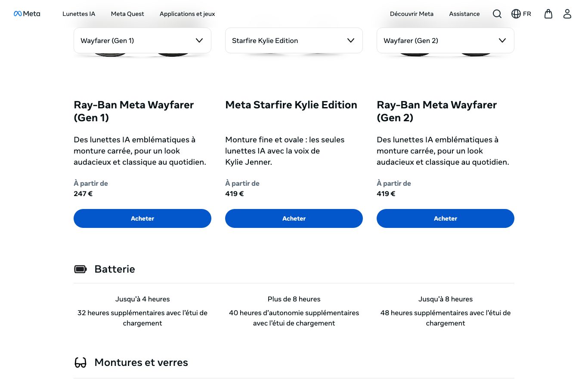
Task: Click the Montures et verres heading
Action: (141, 362)
